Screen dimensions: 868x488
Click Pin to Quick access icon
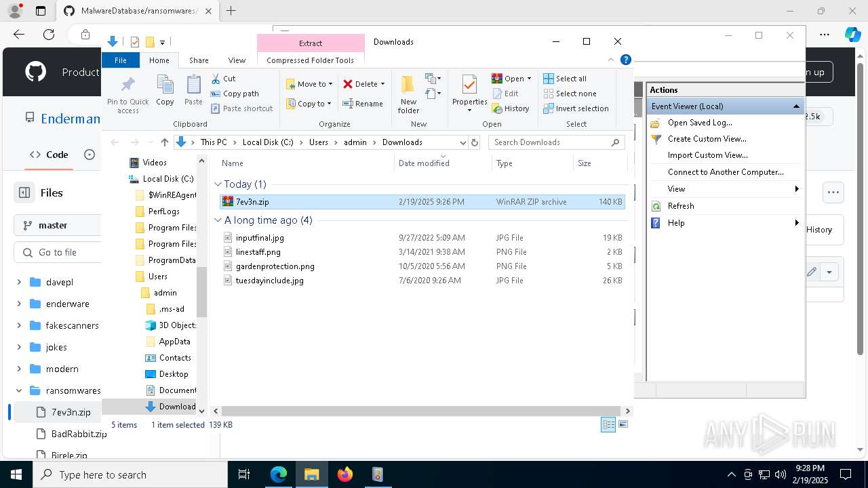127,94
